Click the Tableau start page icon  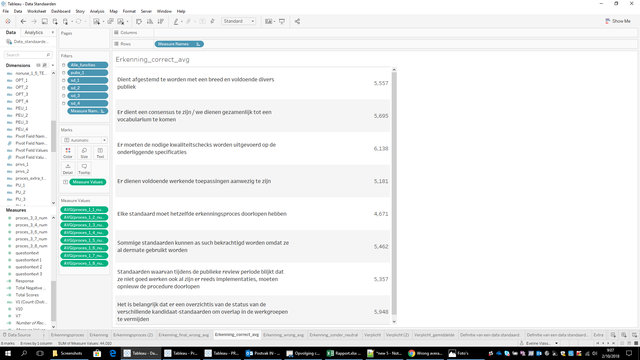7,21
